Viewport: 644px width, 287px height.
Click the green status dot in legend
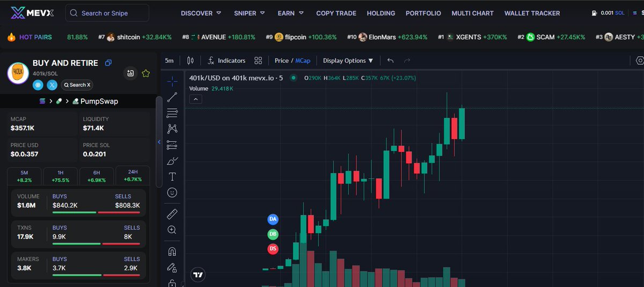coord(294,78)
